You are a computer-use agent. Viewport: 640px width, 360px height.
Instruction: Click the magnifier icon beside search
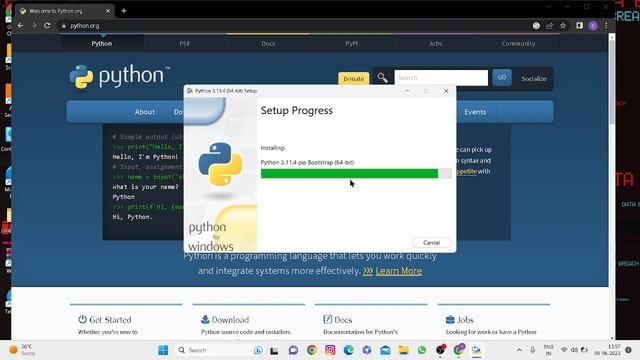[382, 78]
